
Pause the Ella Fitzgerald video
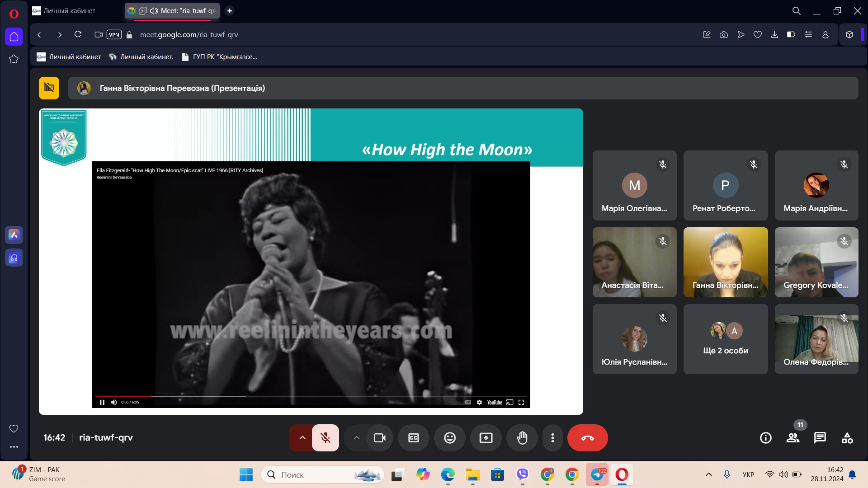point(102,402)
